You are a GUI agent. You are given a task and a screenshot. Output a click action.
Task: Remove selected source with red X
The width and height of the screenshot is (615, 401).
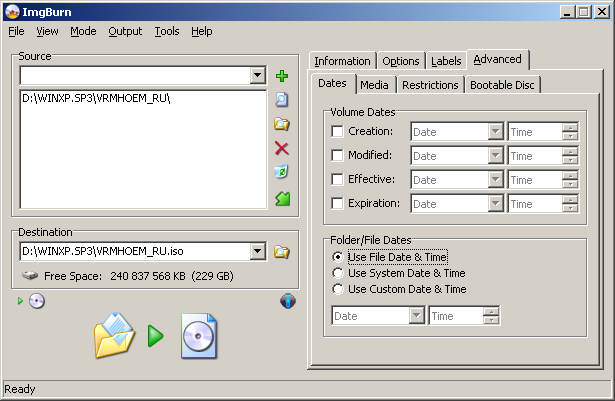coord(282,148)
